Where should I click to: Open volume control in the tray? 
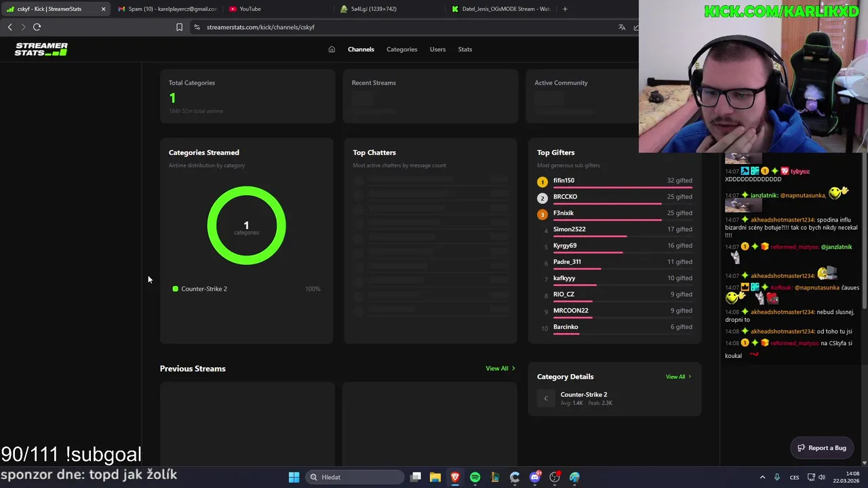pyautogui.click(x=822, y=477)
